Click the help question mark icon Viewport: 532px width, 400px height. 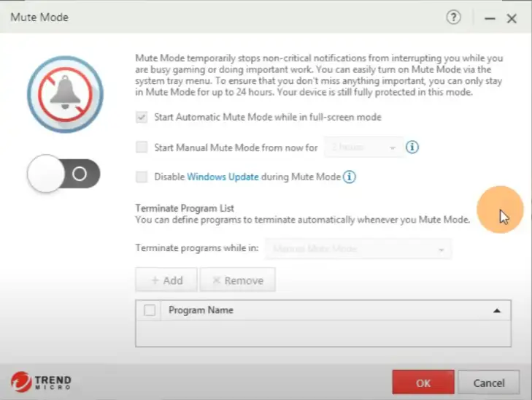pos(454,19)
